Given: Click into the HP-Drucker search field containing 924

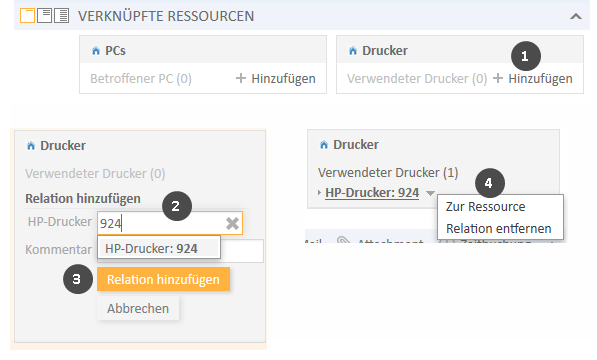Looking at the screenshot, I should [162, 223].
